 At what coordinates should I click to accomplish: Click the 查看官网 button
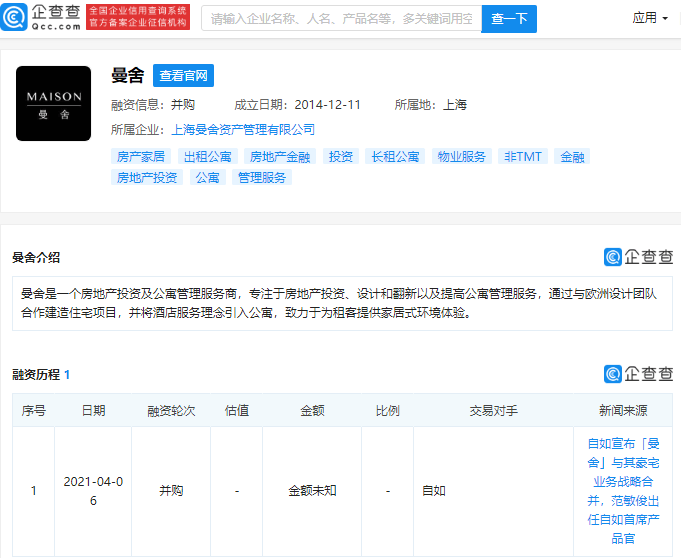183,76
